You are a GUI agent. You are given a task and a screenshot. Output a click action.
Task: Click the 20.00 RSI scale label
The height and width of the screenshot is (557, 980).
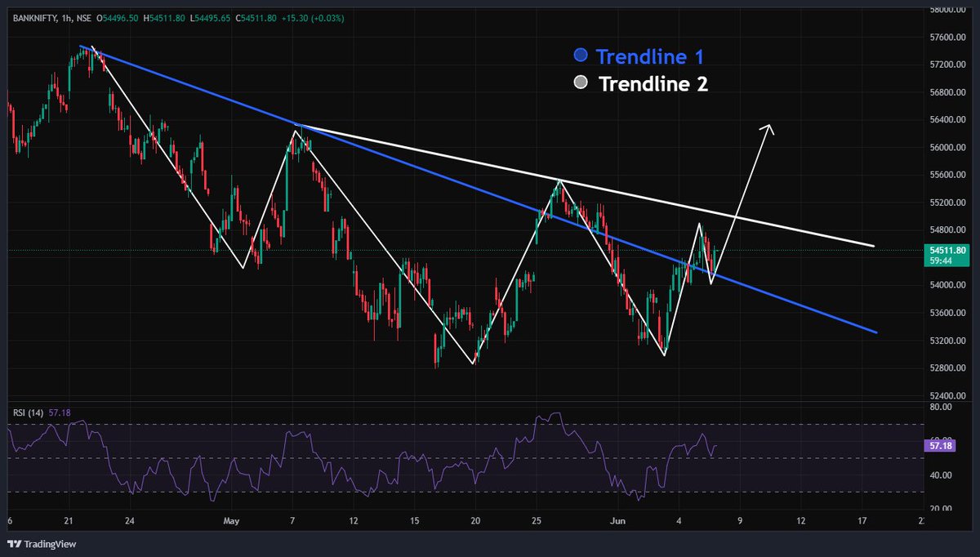[941, 508]
